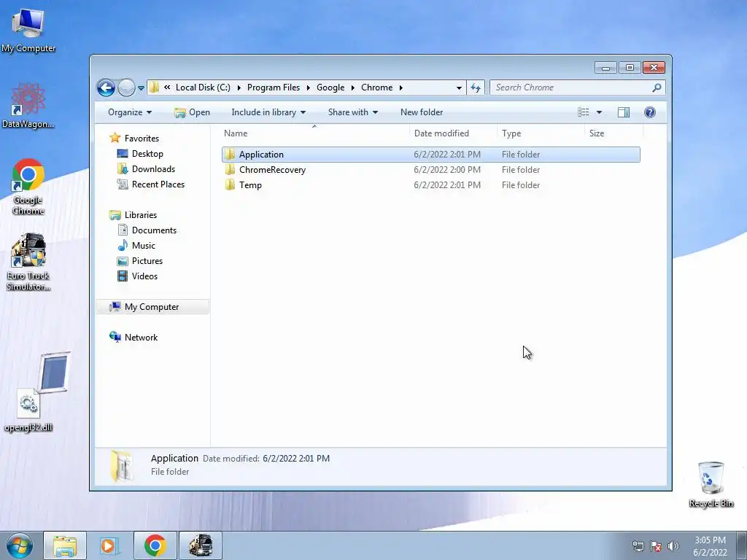Change your view icon button
This screenshot has width=747, height=560.
pyautogui.click(x=584, y=112)
